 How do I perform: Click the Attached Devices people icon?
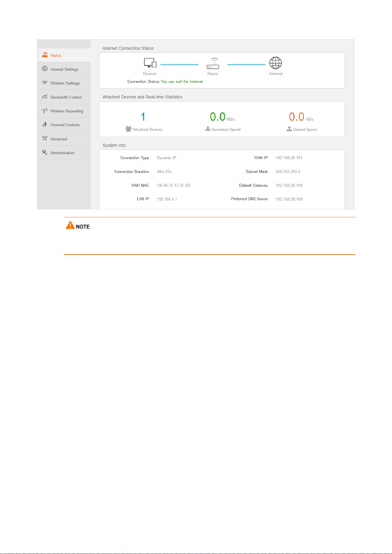point(129,129)
